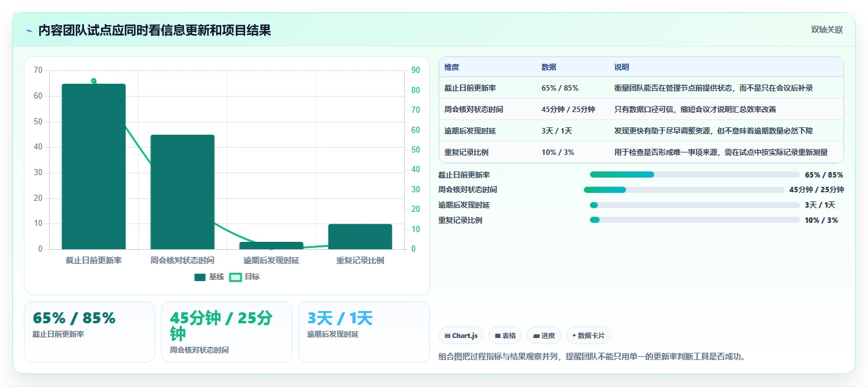Click the 截止日前更新率 cell in the table
868x387 pixels.
(x=470, y=88)
